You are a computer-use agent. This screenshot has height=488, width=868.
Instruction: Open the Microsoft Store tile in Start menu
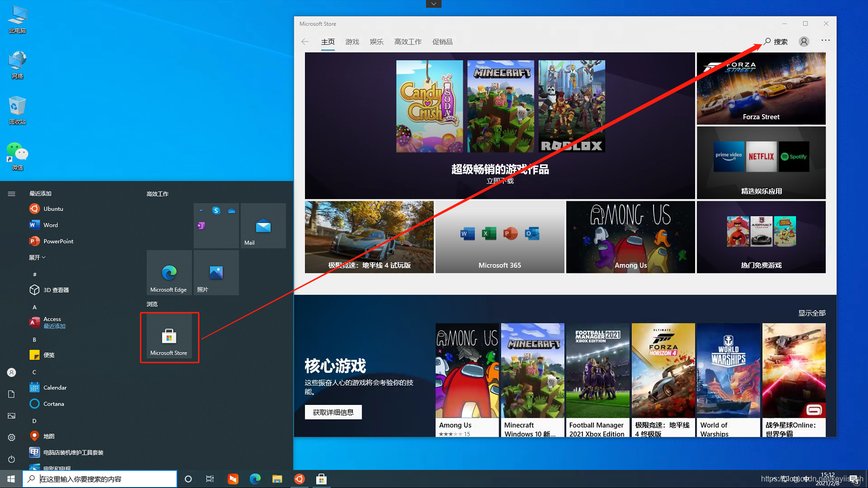(169, 336)
